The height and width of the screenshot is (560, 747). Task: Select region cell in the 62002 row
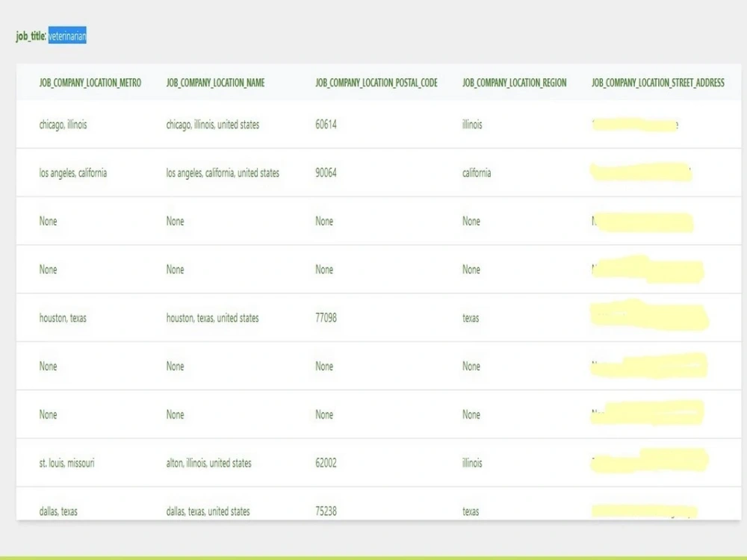coord(472,463)
